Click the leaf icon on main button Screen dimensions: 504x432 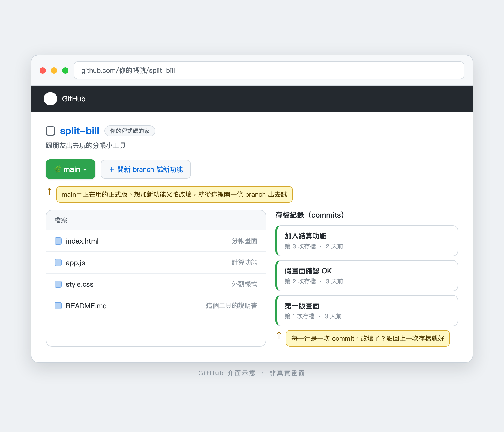[58, 169]
